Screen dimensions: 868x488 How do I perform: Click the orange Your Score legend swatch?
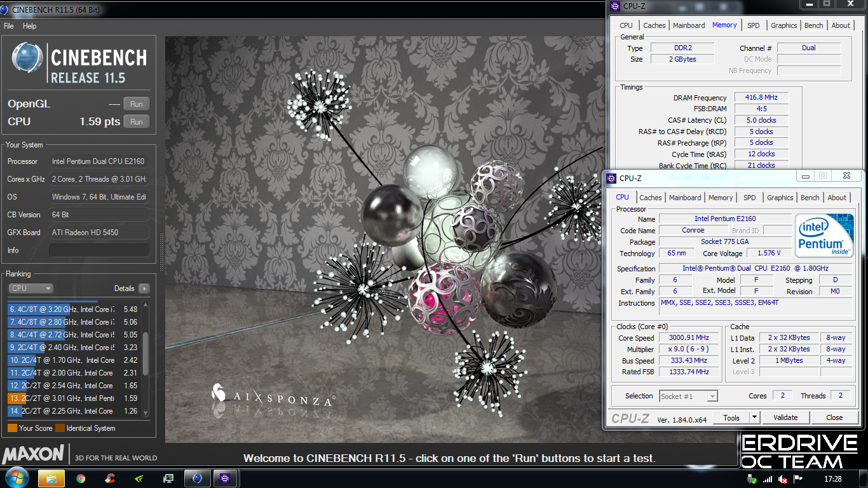pyautogui.click(x=12, y=428)
